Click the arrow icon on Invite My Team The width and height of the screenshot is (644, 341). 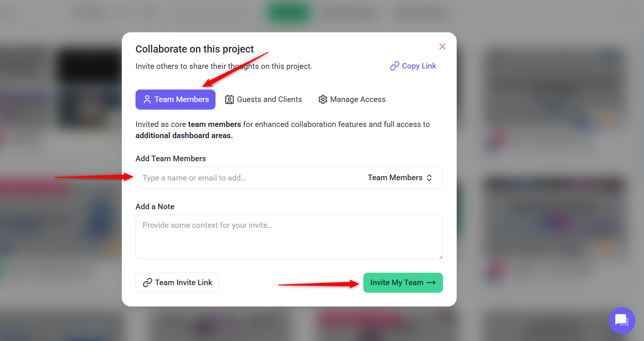(x=431, y=283)
